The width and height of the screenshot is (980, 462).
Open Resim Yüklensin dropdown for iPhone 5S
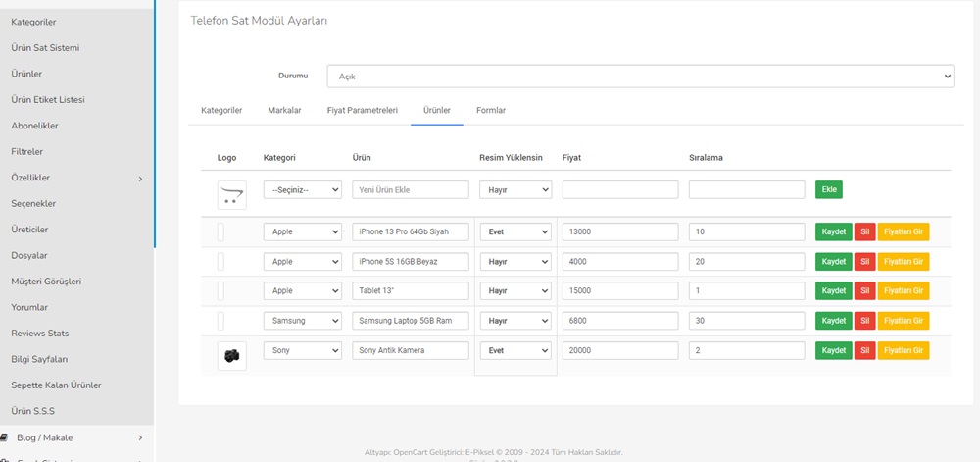(515, 261)
